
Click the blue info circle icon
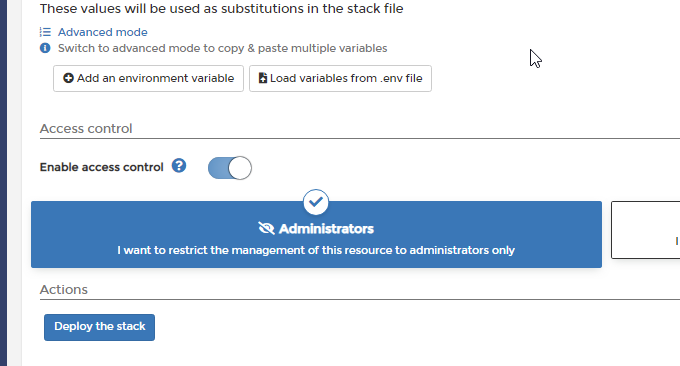pyautogui.click(x=45, y=48)
